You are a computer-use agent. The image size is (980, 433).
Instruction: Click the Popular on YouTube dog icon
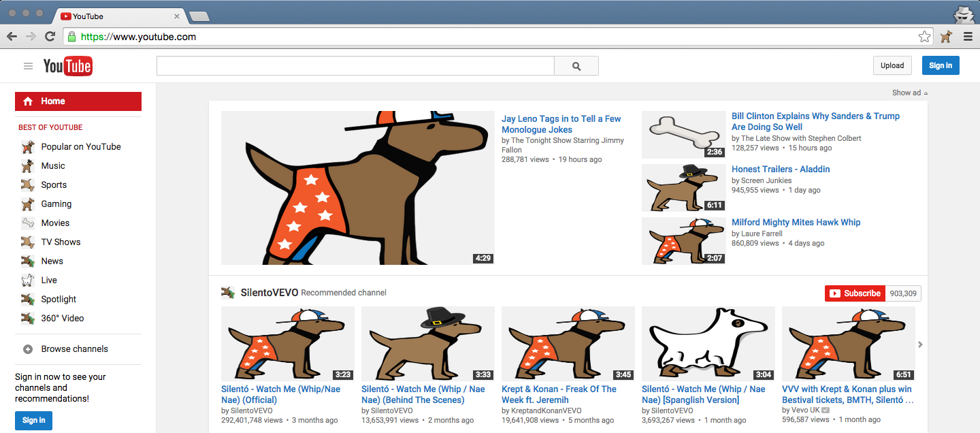28,146
